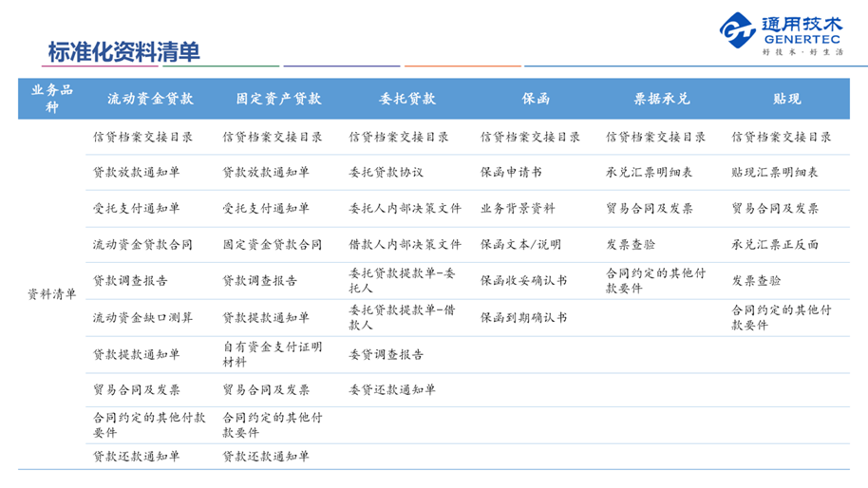Click the 保函申请书 cell
The height and width of the screenshot is (488, 868).
coord(511,173)
